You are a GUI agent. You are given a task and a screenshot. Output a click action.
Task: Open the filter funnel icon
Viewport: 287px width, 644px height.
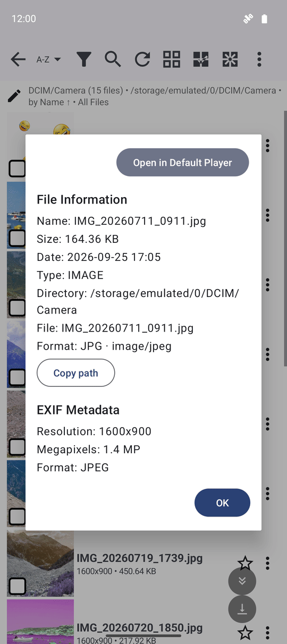(83, 59)
